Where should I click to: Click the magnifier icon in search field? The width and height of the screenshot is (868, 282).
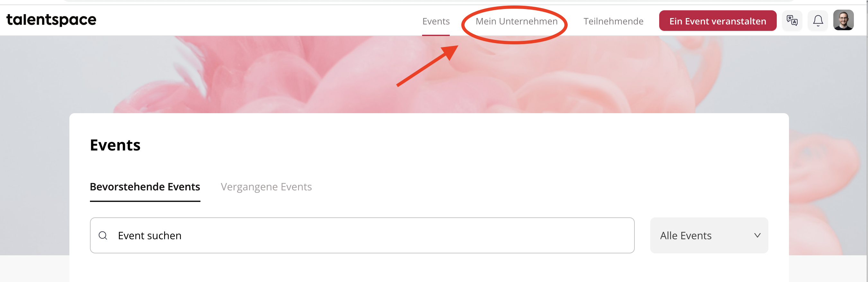coord(103,235)
